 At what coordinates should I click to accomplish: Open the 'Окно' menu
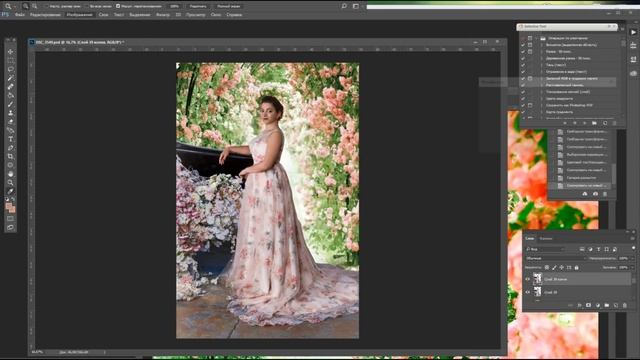[x=216, y=15]
